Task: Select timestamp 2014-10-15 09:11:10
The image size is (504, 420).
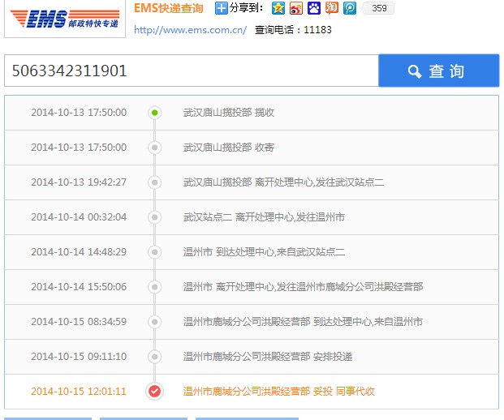Action: (79, 357)
